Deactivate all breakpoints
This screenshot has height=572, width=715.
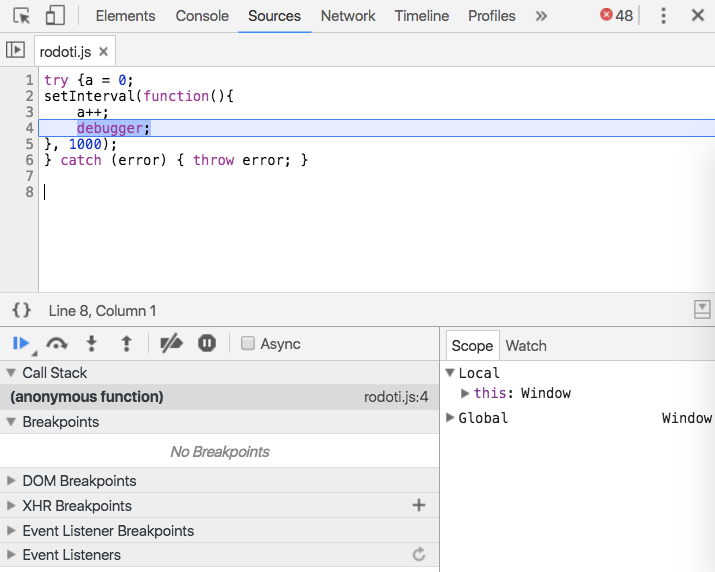[x=171, y=343]
